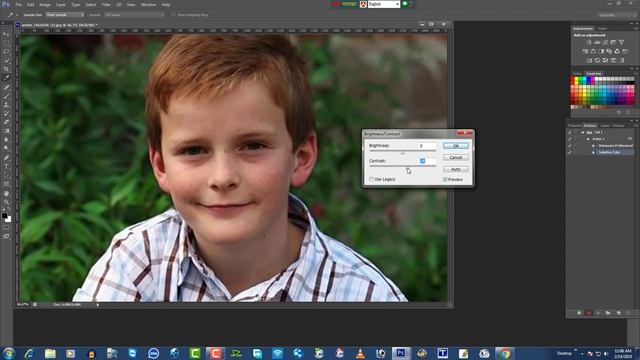Click the record button in Actions panel
The image size is (640, 360).
[x=589, y=313]
